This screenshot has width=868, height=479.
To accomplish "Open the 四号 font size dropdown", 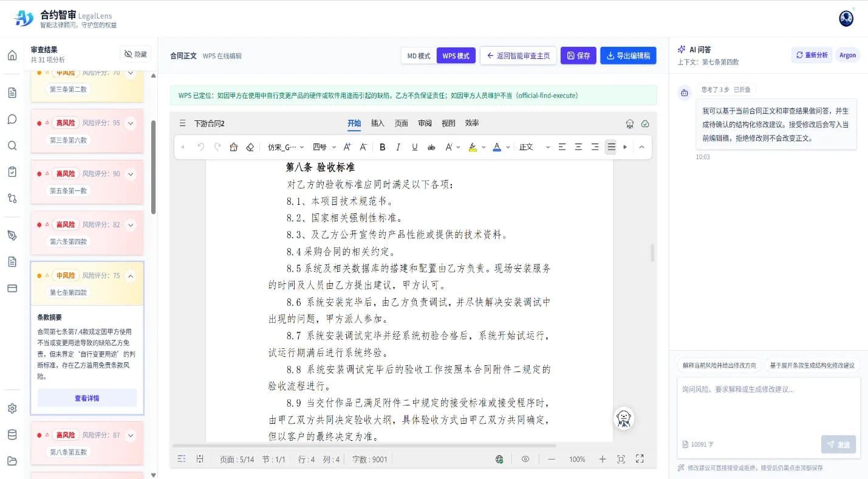I will click(x=325, y=147).
